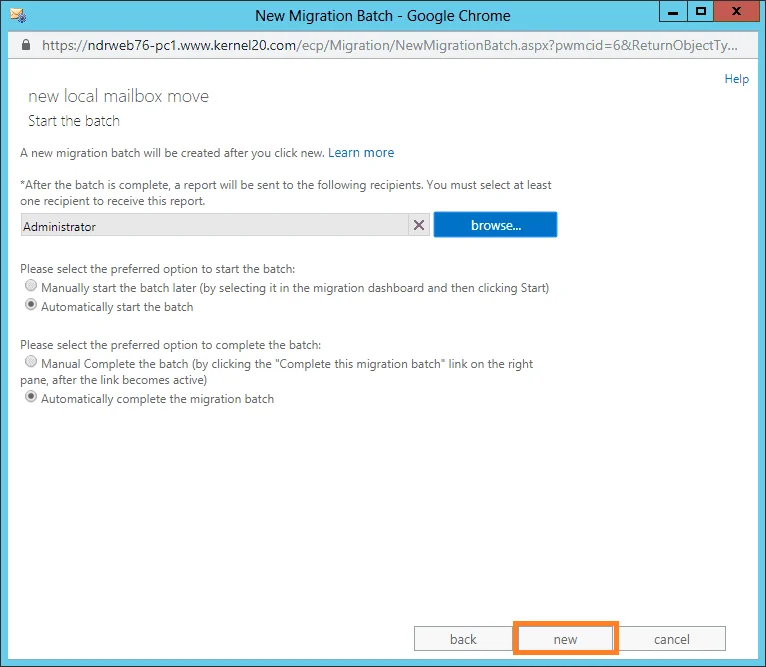Click the 'new local mailbox move' heading

(118, 96)
